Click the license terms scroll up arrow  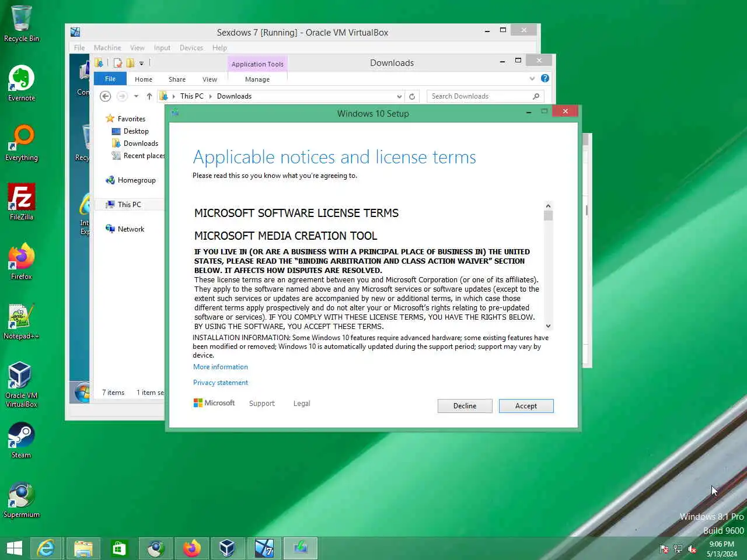(548, 206)
